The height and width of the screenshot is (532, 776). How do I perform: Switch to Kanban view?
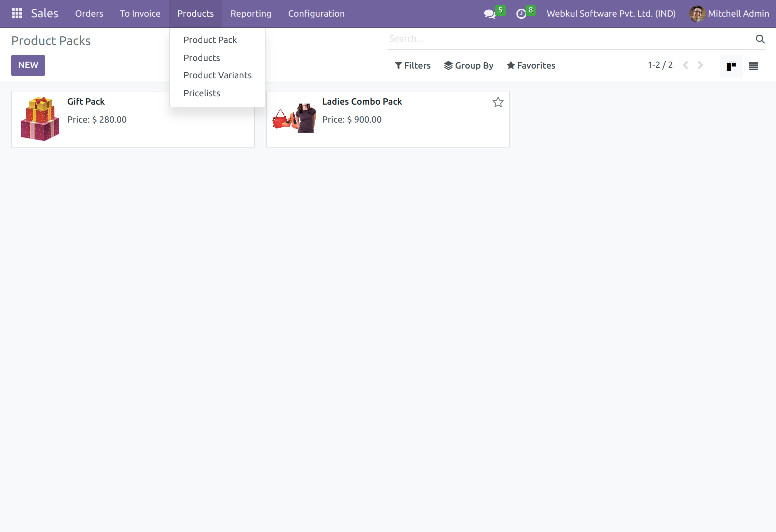click(x=731, y=65)
